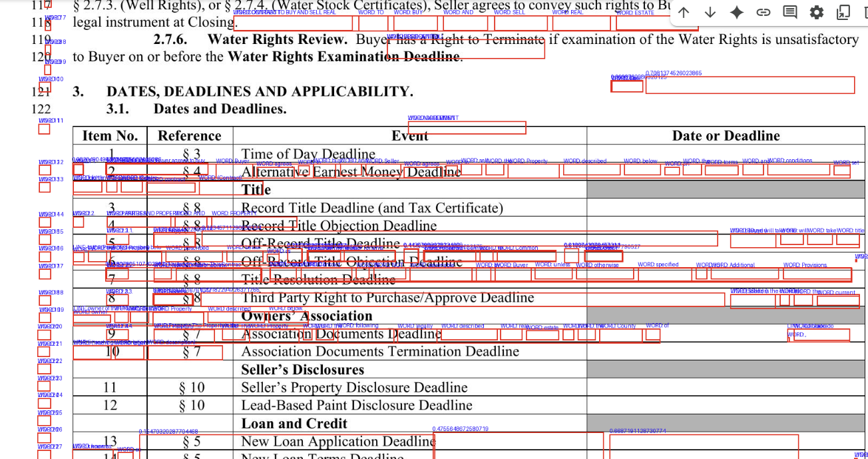Image resolution: width=868 pixels, height=459 pixels.
Task: Select the "Date or Deadline" column header
Action: pyautogui.click(x=726, y=136)
